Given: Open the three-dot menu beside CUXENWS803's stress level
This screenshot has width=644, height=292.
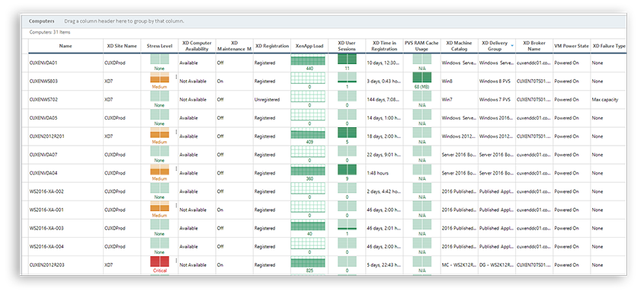Looking at the screenshot, I should 177,77.
